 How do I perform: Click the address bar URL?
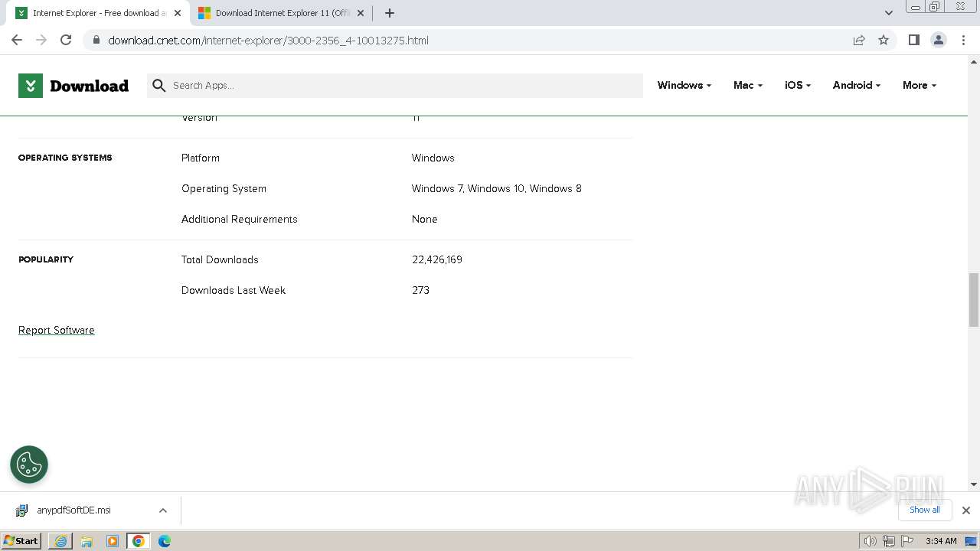tap(268, 41)
